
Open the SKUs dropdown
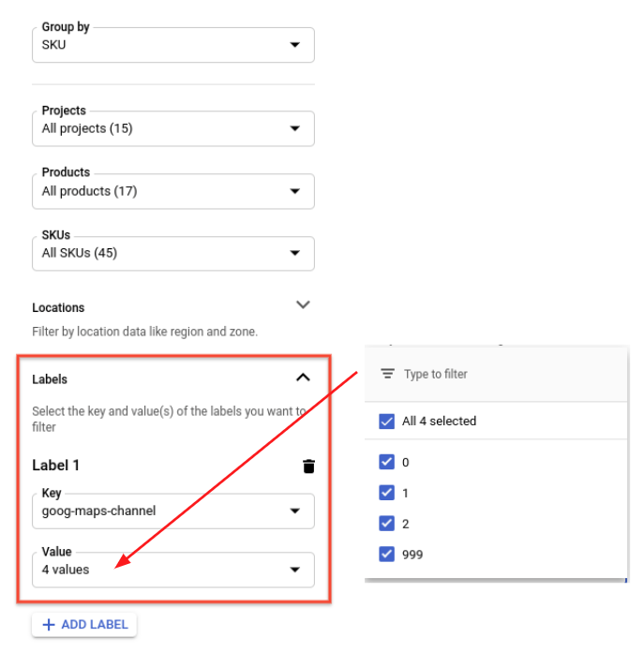(x=173, y=253)
